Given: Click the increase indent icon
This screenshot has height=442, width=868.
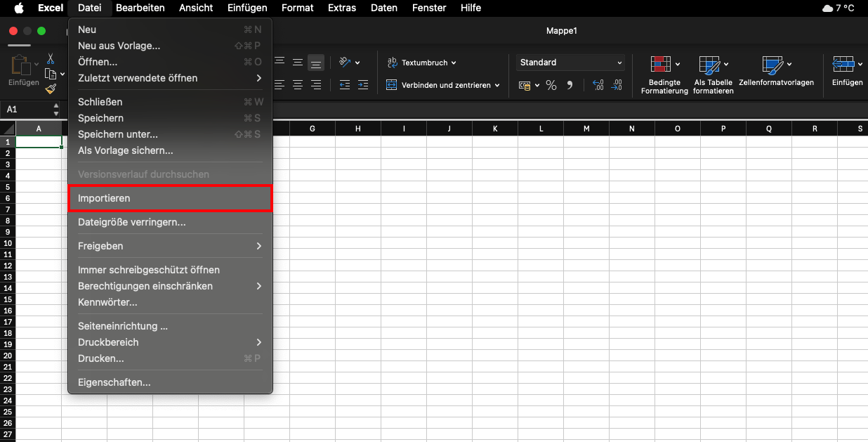Looking at the screenshot, I should 362,85.
